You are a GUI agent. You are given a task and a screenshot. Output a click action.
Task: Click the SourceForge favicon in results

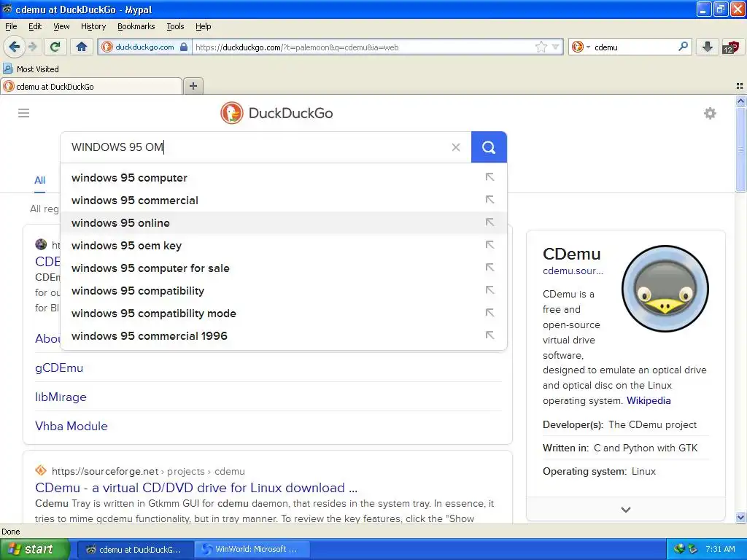click(41, 470)
